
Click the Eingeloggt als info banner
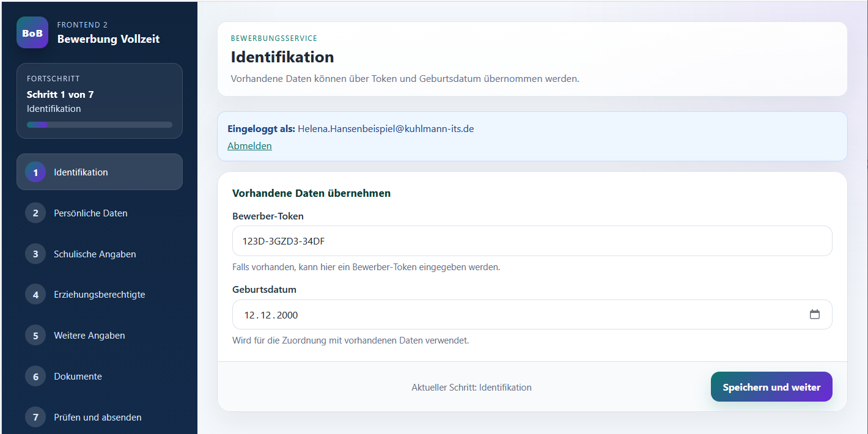coord(532,136)
